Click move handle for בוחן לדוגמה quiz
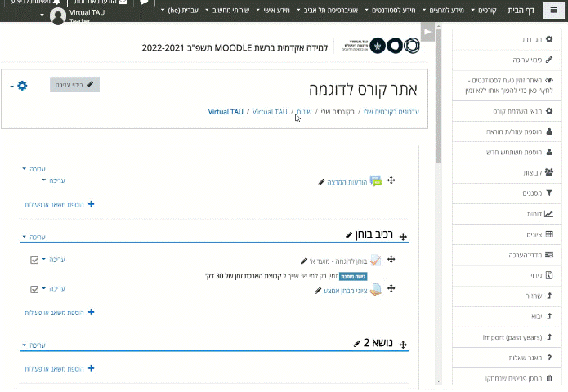Viewport: 568px width, 392px height. [391, 259]
